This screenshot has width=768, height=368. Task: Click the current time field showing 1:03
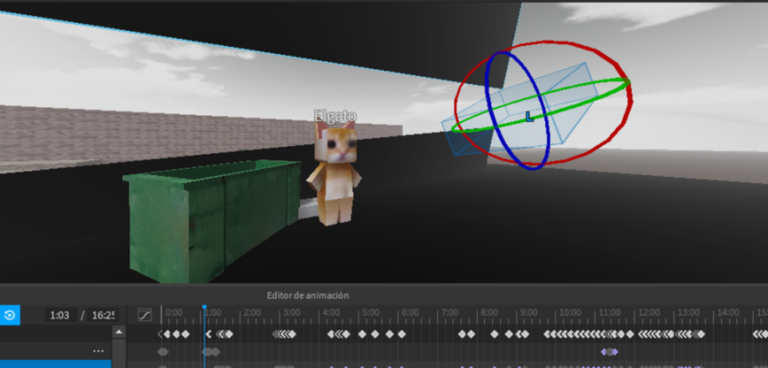61,315
